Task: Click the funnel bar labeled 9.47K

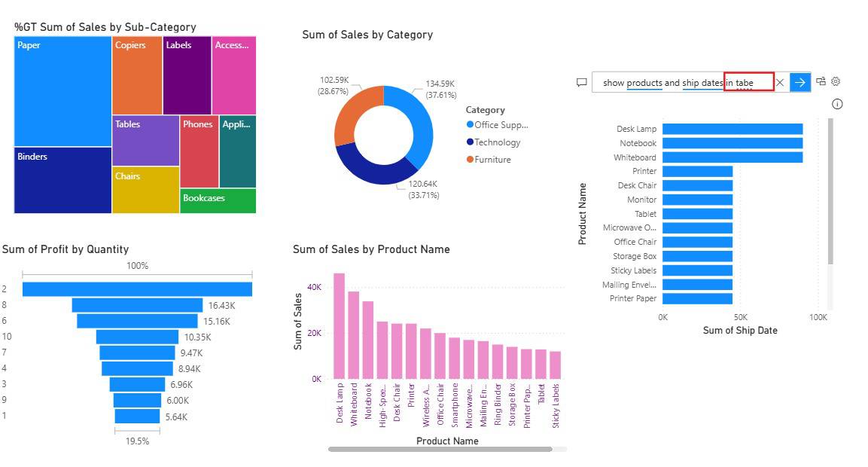Action: click(137, 353)
